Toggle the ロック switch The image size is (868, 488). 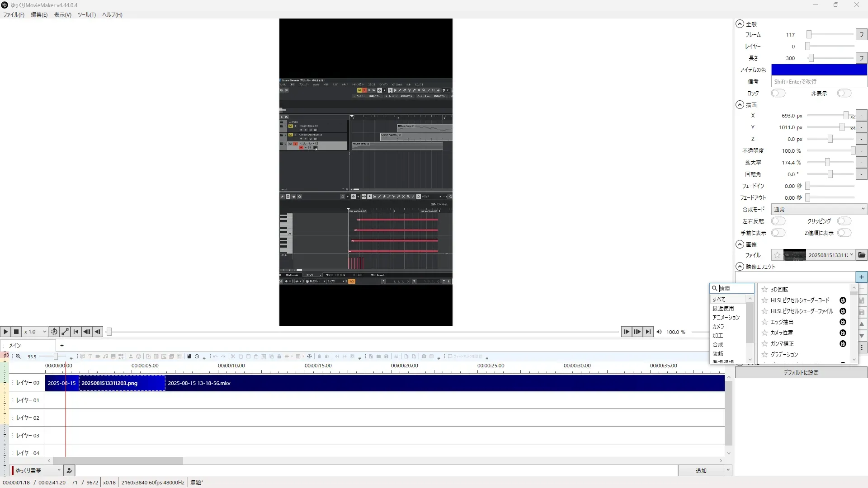(x=778, y=93)
